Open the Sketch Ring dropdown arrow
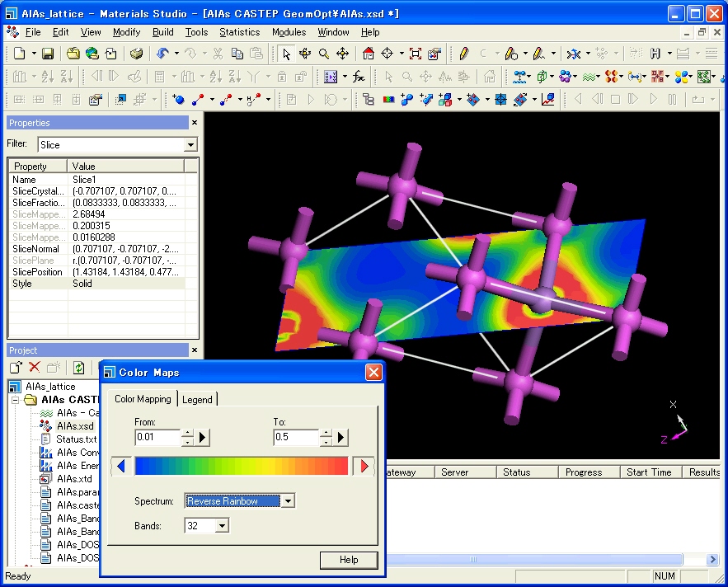728x587 pixels. coord(525,54)
